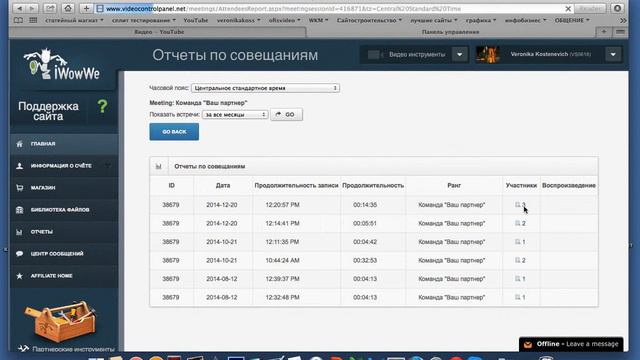Click the 'Ранг' column header
Image resolution: width=640 pixels, height=360 pixels.
coord(454,185)
